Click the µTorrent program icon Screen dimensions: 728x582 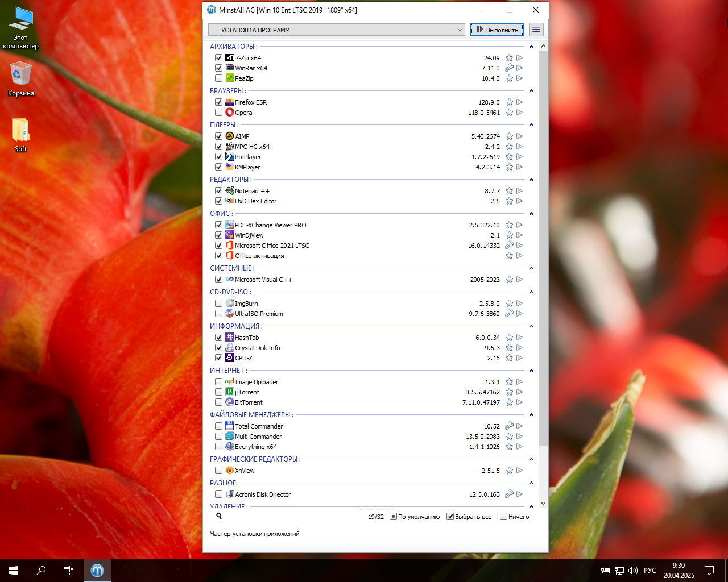pos(230,392)
